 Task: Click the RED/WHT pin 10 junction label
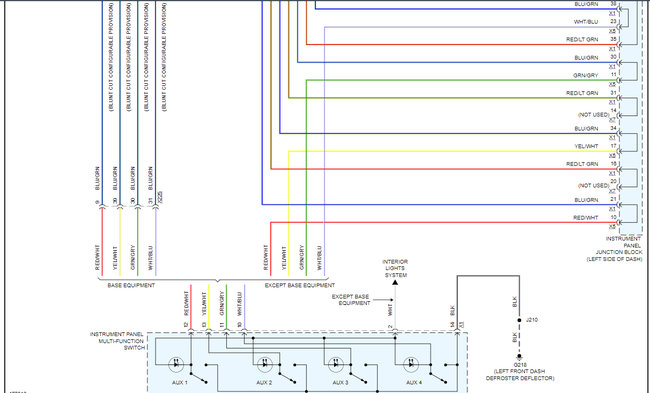click(x=586, y=218)
